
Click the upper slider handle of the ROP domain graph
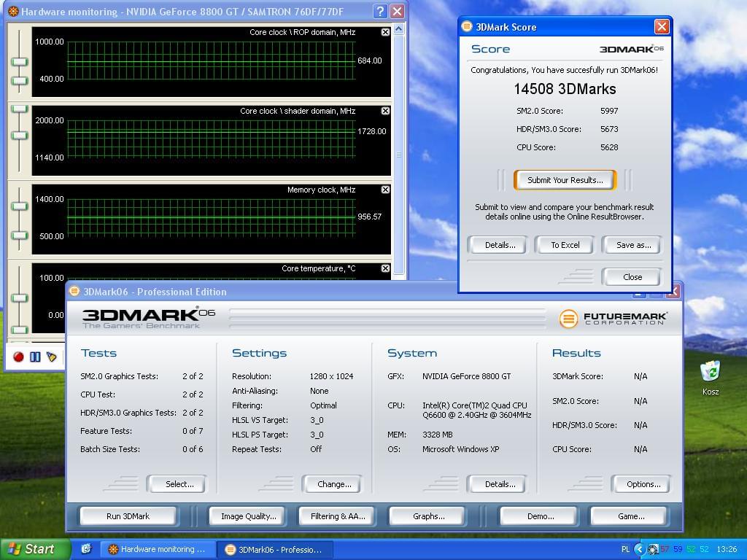point(19,61)
